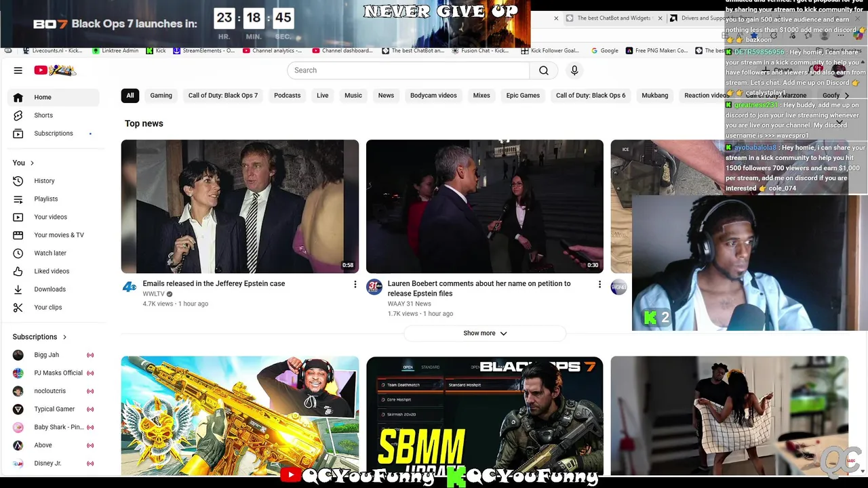868x488 pixels.
Task: Expand the Subscriptions section header
Action: point(41,337)
